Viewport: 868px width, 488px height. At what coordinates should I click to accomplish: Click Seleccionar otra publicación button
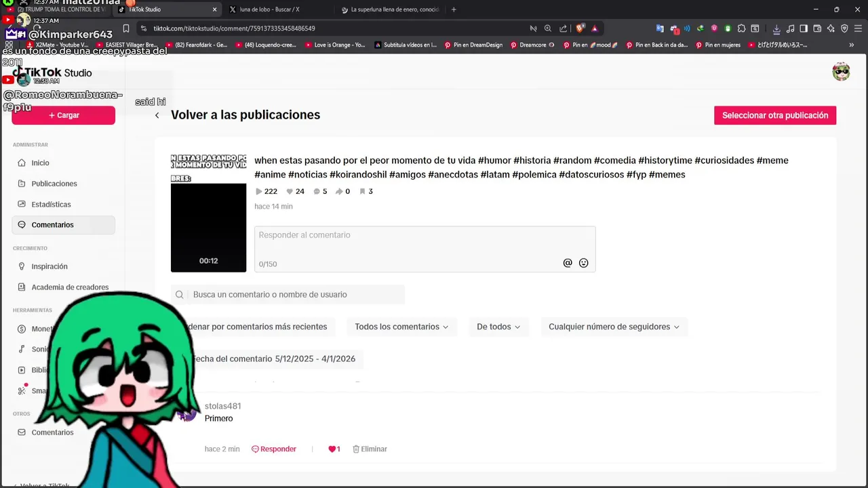pos(775,115)
